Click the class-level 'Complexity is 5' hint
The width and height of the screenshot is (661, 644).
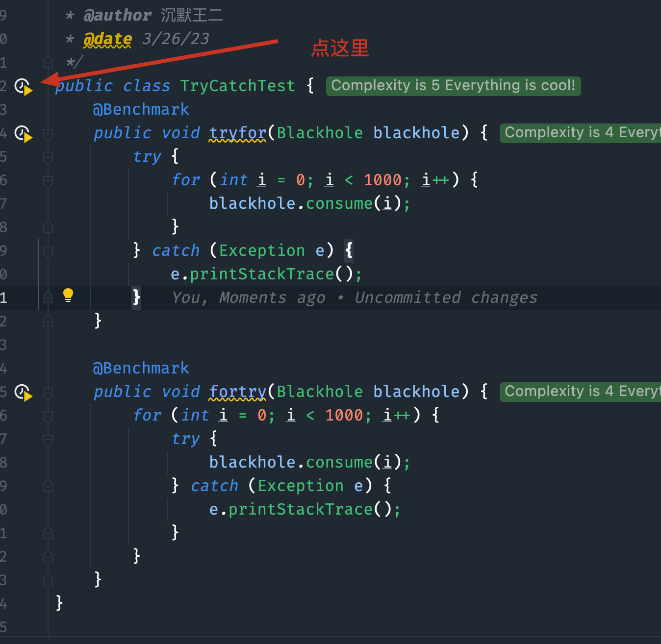453,86
